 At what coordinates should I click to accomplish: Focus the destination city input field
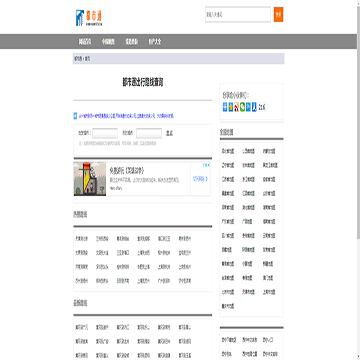coord(149,133)
